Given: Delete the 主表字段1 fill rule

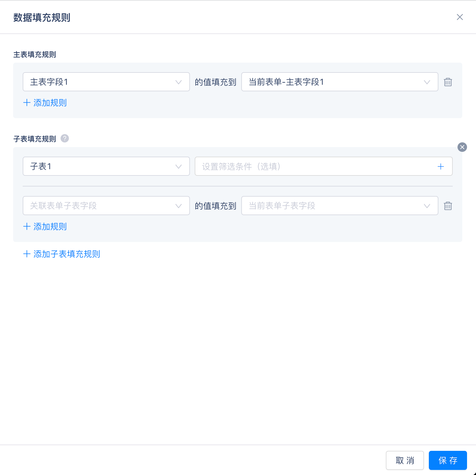Looking at the screenshot, I should pyautogui.click(x=448, y=82).
